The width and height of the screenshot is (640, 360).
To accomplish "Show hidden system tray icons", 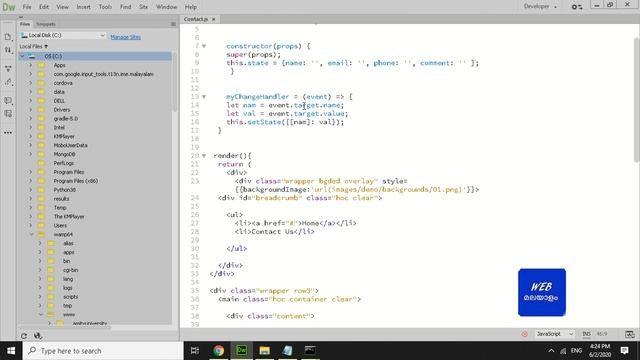I will pos(551,351).
